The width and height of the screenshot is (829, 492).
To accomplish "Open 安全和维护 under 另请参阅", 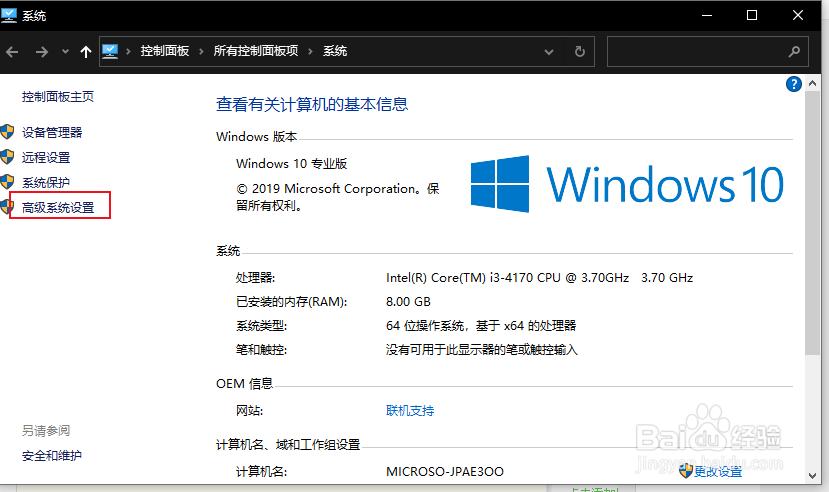I will tap(52, 456).
